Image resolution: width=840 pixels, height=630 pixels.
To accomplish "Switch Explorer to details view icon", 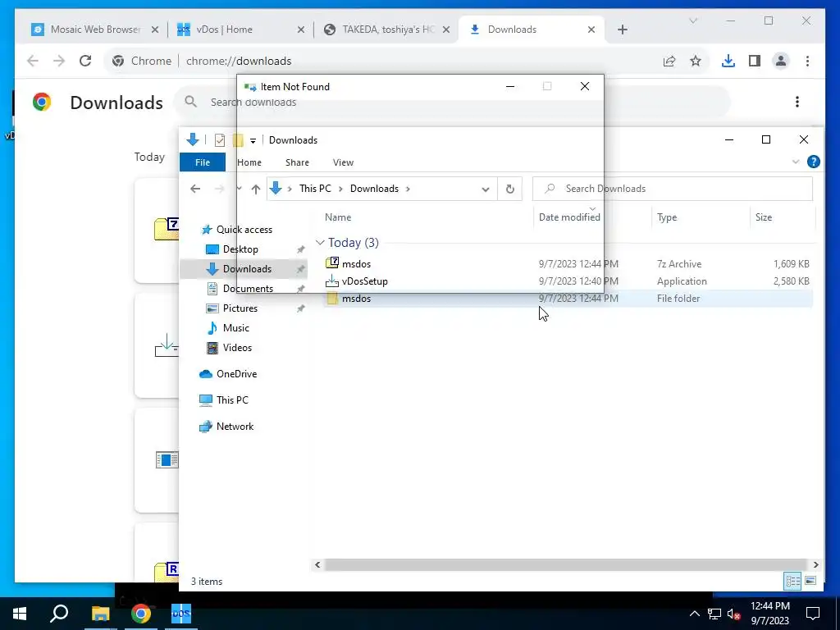I will [x=793, y=582].
